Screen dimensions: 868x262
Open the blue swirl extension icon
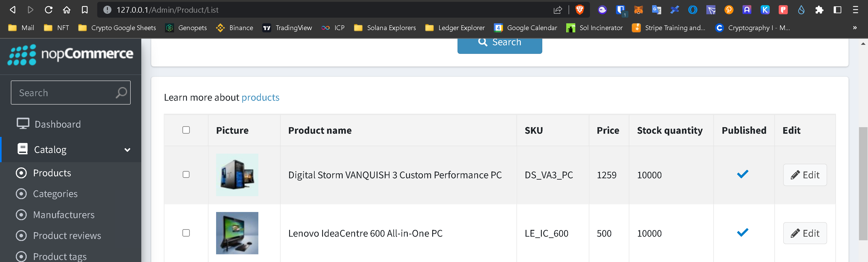tap(693, 10)
